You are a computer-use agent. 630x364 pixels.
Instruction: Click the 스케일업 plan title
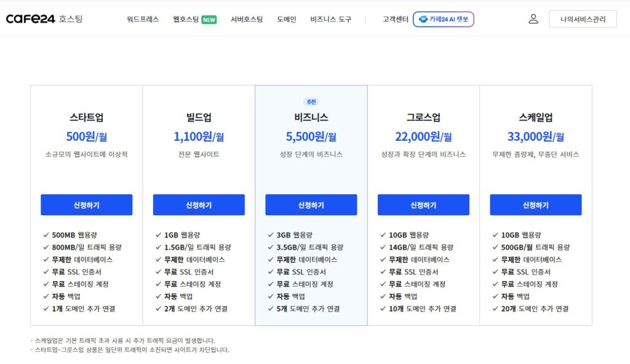tap(536, 117)
